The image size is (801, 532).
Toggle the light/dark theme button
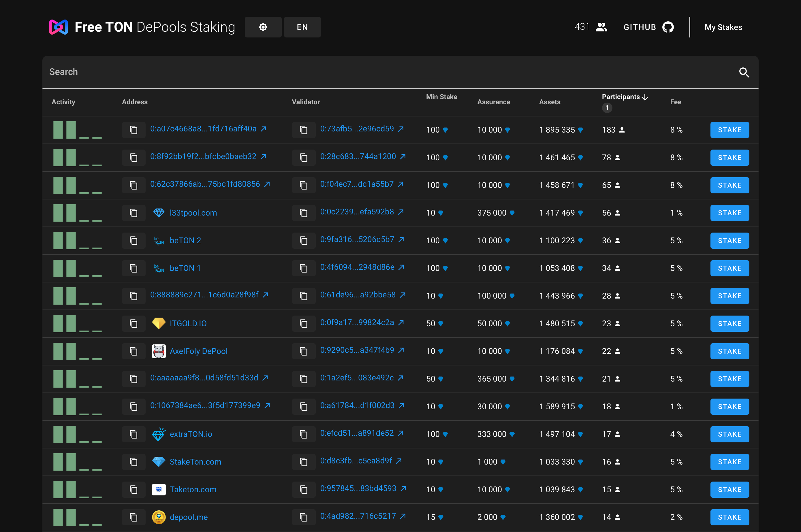tap(263, 27)
